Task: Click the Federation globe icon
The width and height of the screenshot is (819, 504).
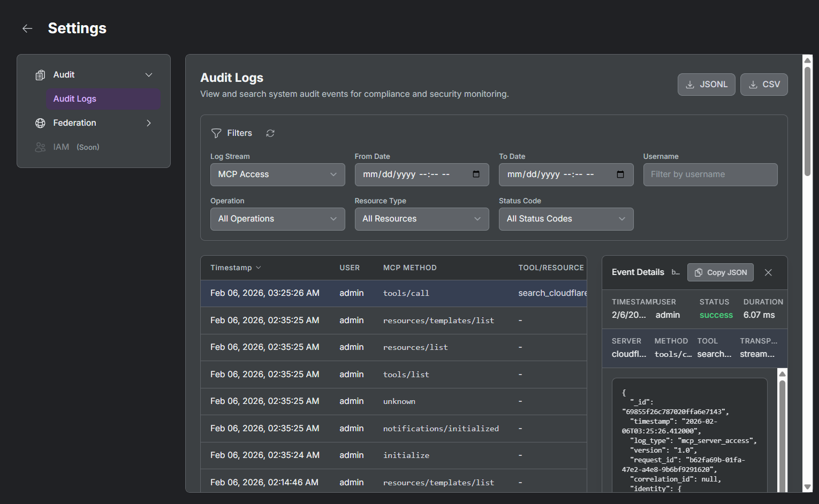Action: coord(40,123)
